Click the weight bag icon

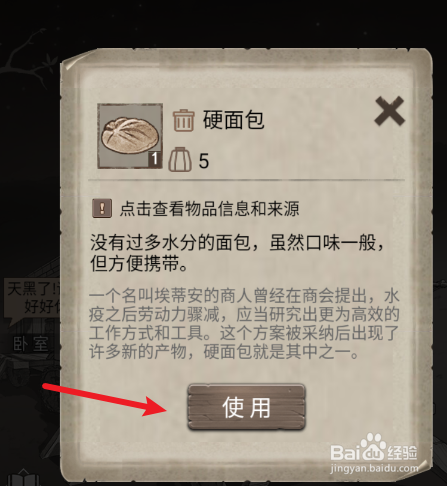(x=180, y=160)
